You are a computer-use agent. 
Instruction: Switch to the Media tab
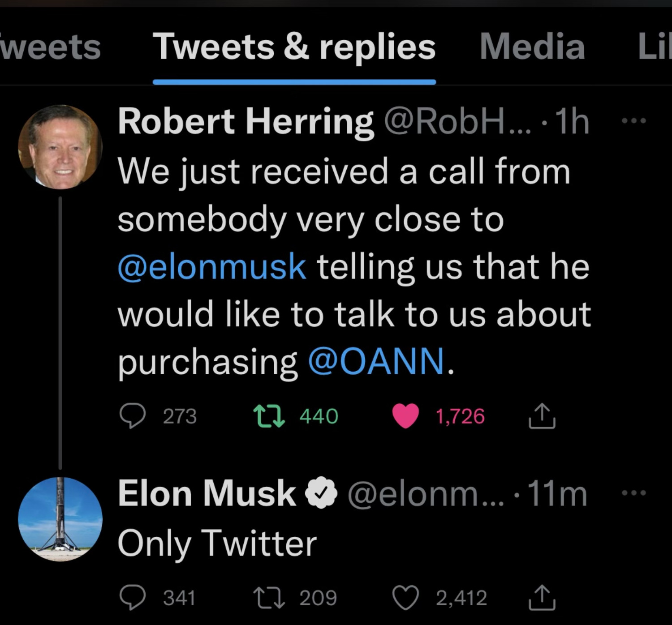(x=532, y=47)
